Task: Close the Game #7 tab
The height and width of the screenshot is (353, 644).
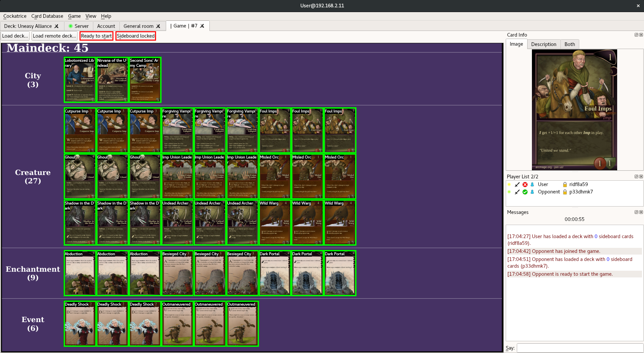Action: pyautogui.click(x=202, y=26)
